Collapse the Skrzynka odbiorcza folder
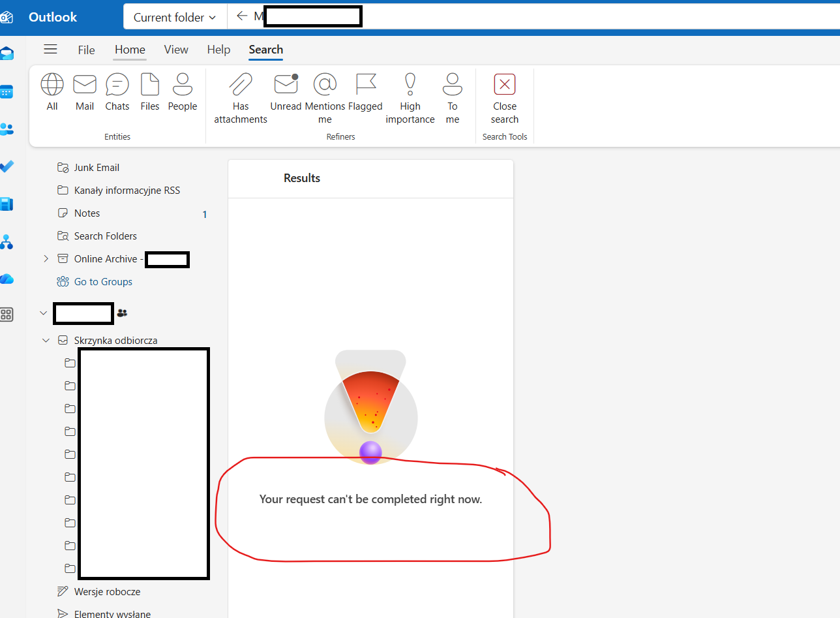840x618 pixels. [x=46, y=340]
